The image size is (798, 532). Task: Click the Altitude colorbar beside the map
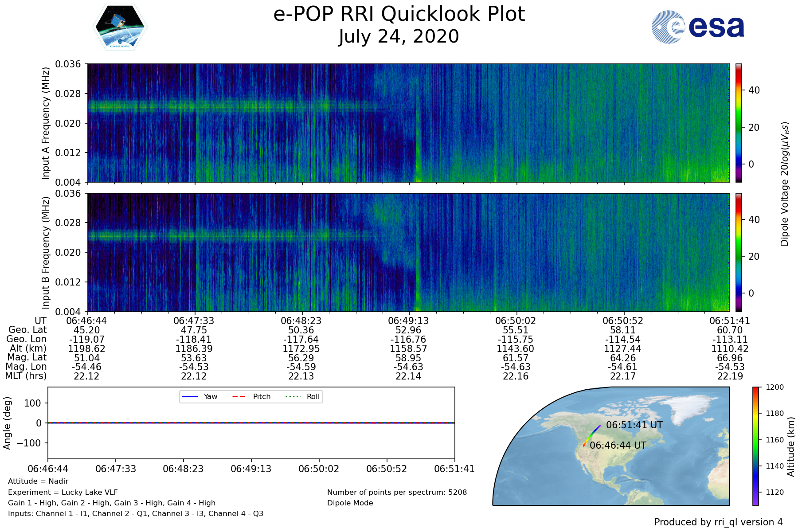(x=755, y=446)
